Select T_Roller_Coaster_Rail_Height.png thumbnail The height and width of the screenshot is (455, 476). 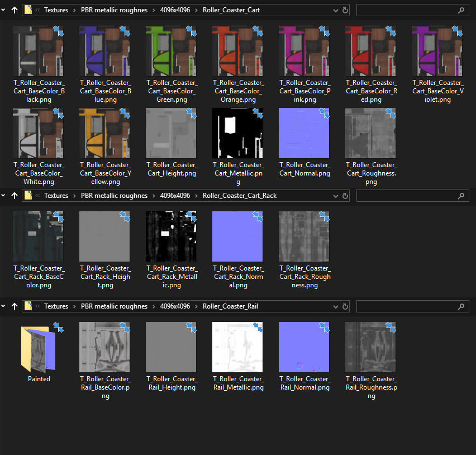[171, 347]
